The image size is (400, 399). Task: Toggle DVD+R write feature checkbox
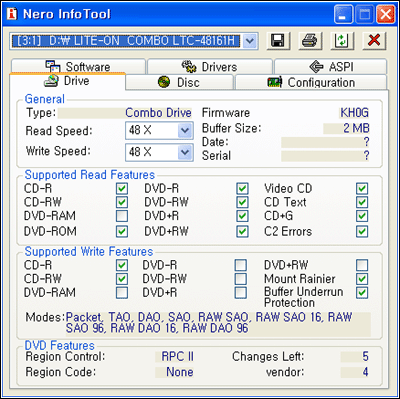tap(241, 293)
